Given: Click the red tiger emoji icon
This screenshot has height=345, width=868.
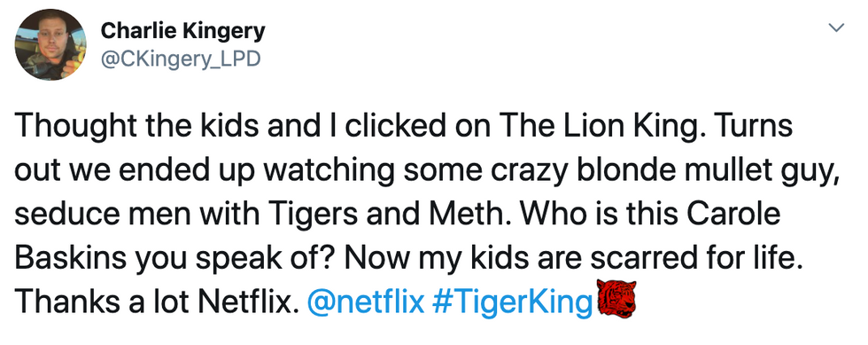Looking at the screenshot, I should click(x=616, y=300).
